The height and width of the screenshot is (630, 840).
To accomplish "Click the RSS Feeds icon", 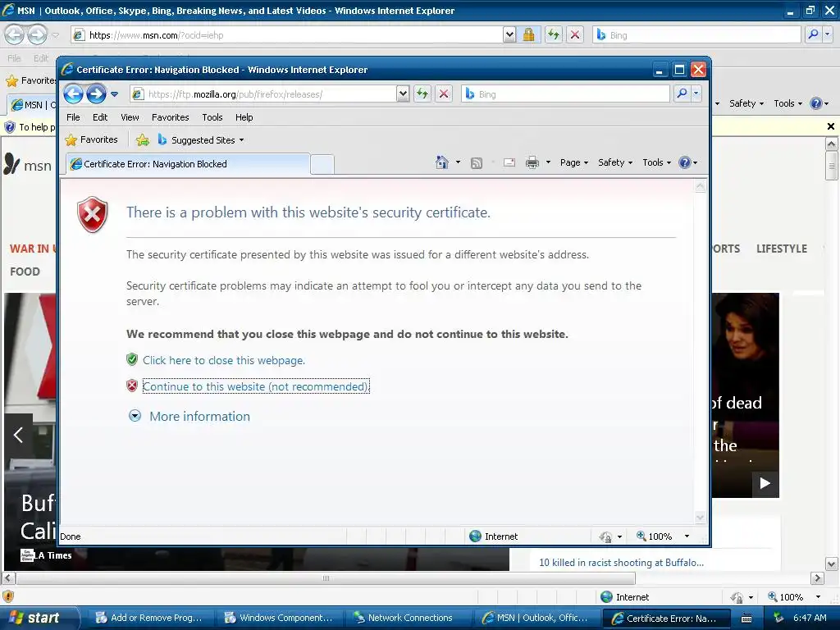I will (477, 163).
